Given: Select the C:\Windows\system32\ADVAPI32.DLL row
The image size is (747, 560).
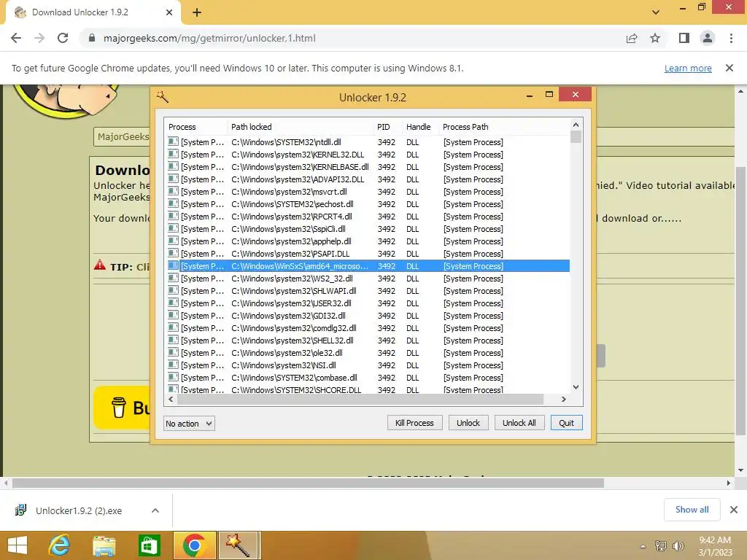Looking at the screenshot, I should pos(367,179).
